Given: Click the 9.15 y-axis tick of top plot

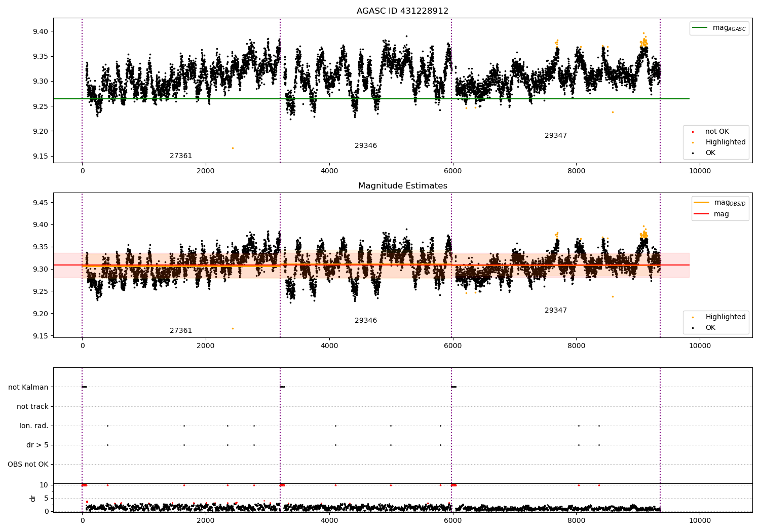Looking at the screenshot, I should click(40, 156).
